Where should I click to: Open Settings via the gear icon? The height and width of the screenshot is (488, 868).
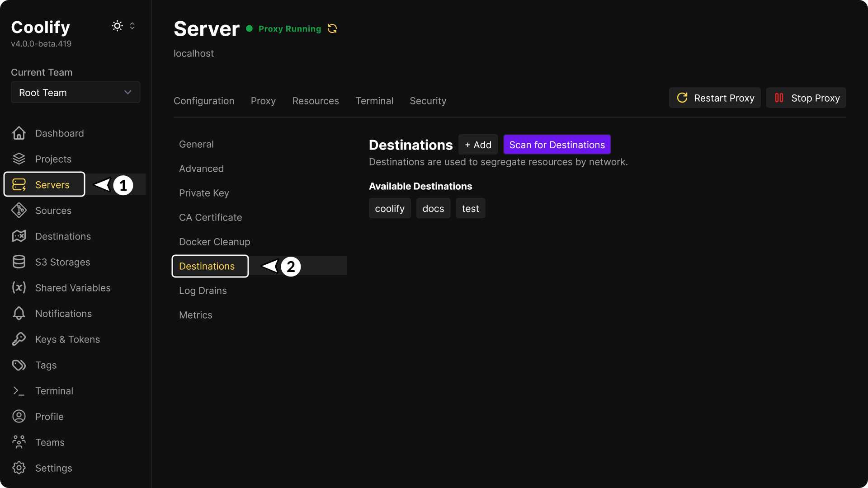(x=19, y=468)
